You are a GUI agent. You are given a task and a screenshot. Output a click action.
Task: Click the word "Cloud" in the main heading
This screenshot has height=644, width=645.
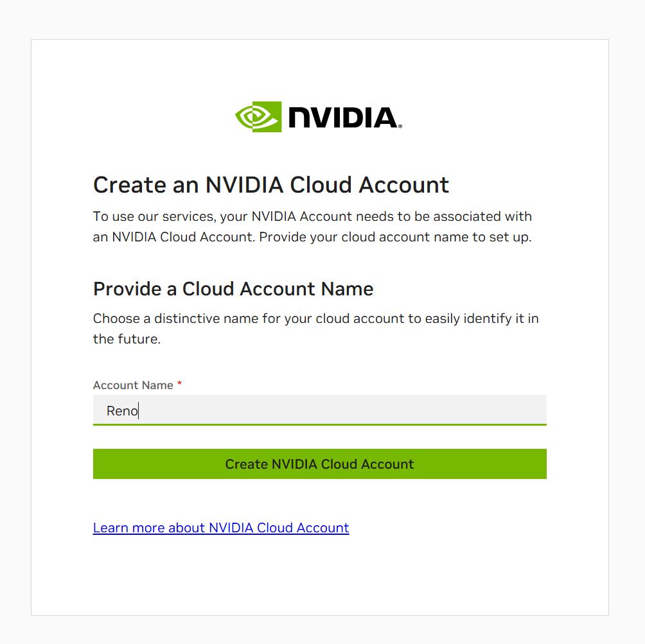click(x=321, y=185)
